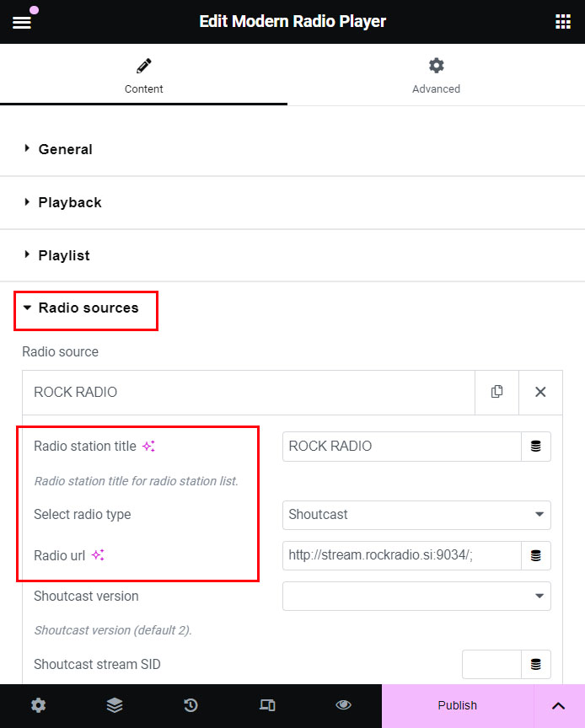
Task: Open the revision History icon
Action: [191, 705]
